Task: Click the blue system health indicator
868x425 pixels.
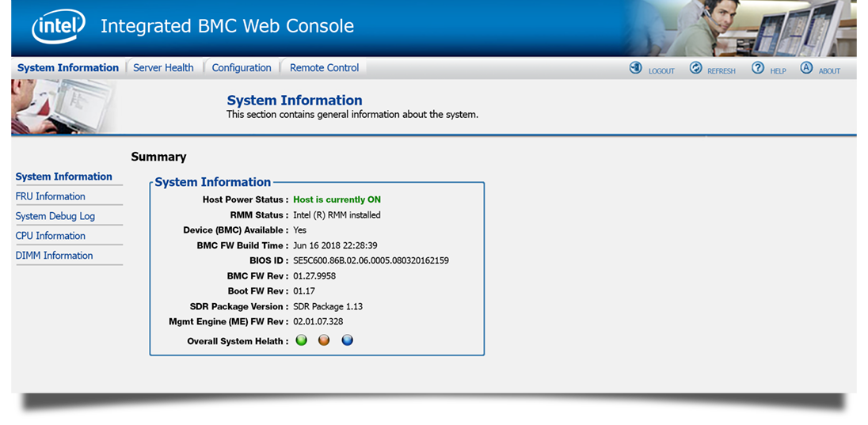Action: pyautogui.click(x=347, y=340)
